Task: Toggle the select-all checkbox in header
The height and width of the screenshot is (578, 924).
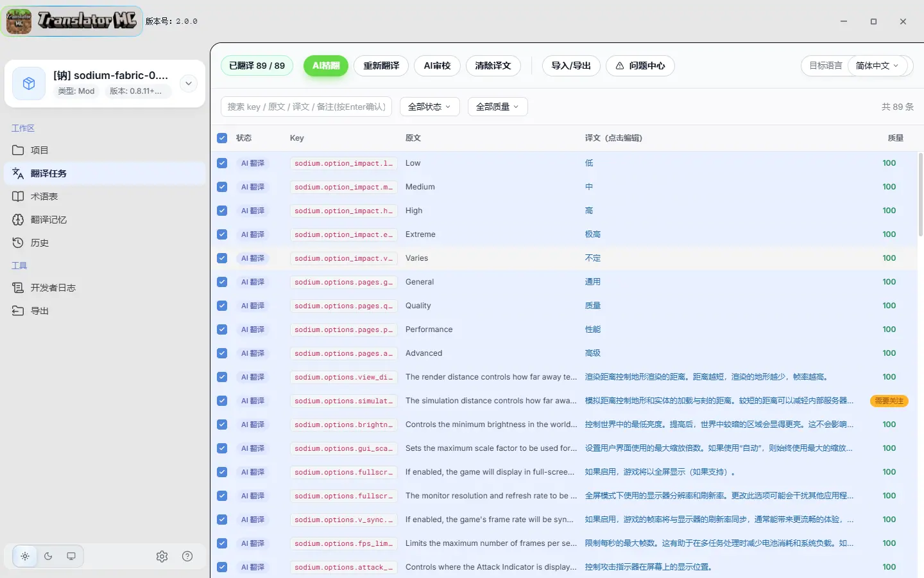Action: click(222, 138)
